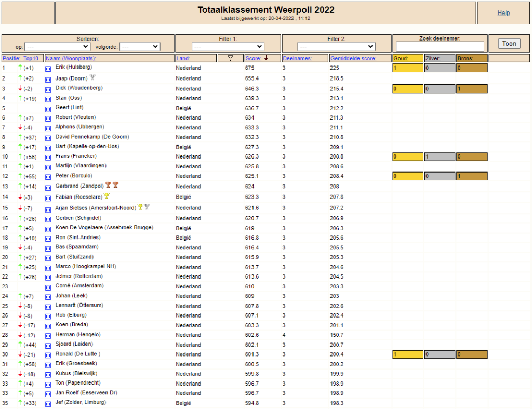Viewport: 532px width, 409px height.
Task: Click the Zoek deelnemer search field
Action: (x=440, y=46)
